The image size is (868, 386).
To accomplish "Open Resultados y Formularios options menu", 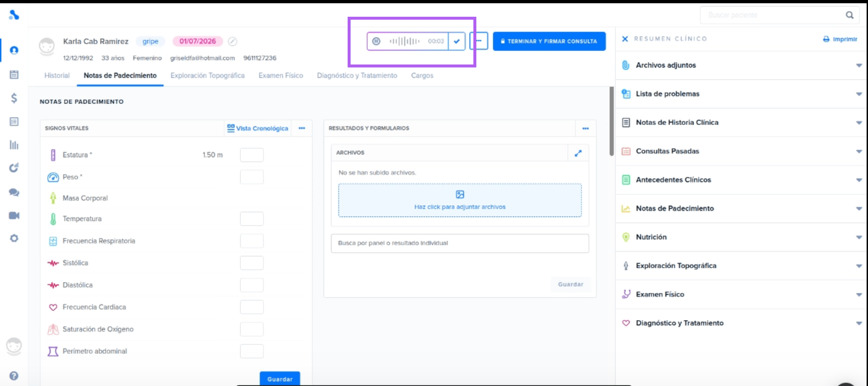I will pyautogui.click(x=585, y=129).
